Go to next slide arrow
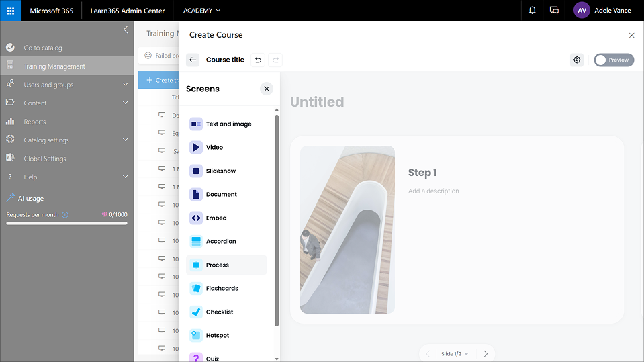The width and height of the screenshot is (644, 362). click(486, 353)
